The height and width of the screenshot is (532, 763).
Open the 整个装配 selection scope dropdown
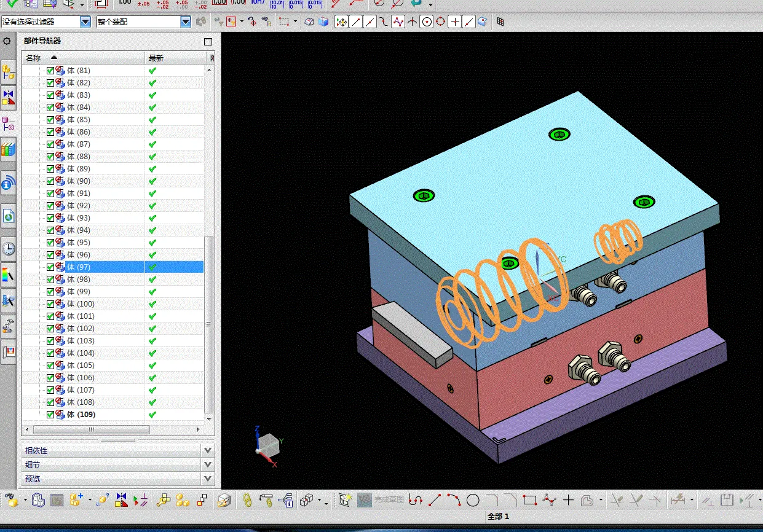[185, 22]
